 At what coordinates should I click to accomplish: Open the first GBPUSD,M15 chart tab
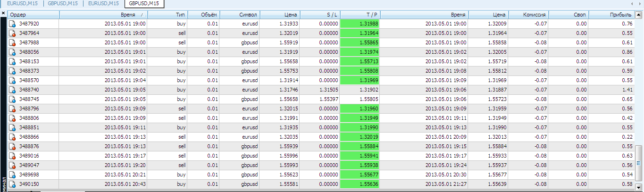point(63,4)
